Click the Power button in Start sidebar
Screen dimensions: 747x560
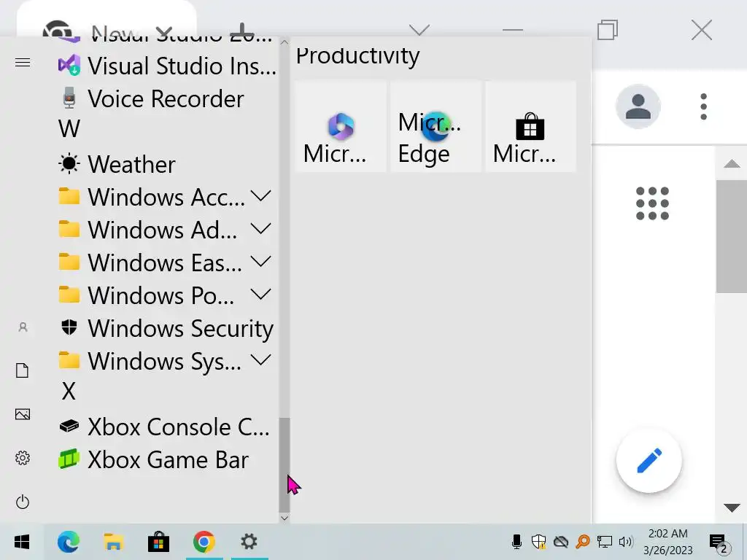click(x=23, y=502)
